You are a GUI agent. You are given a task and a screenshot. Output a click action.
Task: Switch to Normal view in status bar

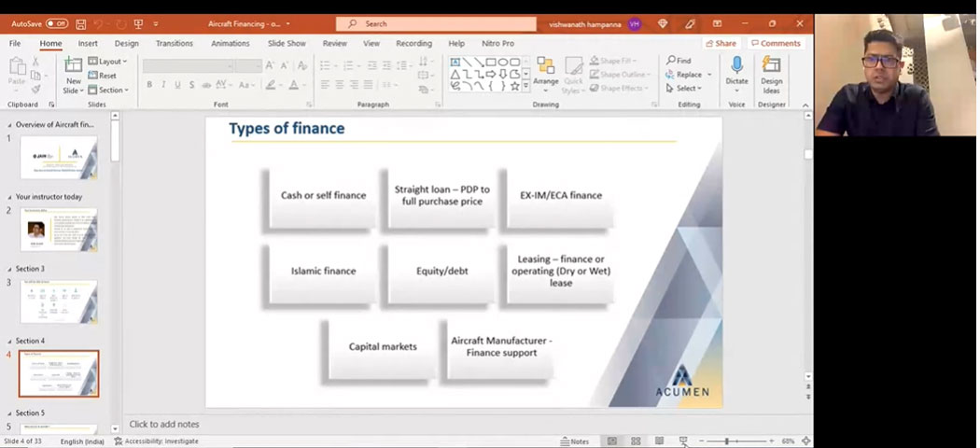tap(612, 441)
